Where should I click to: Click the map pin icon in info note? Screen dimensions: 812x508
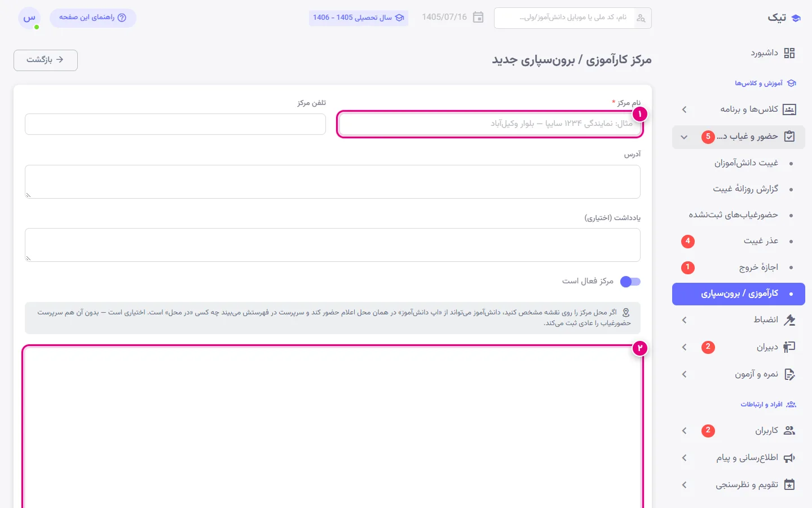click(626, 312)
